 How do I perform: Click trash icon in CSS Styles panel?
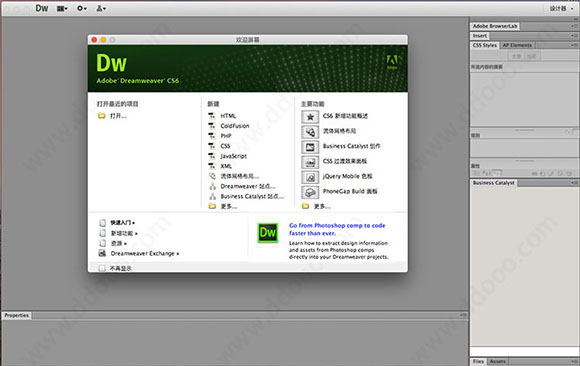570,173
